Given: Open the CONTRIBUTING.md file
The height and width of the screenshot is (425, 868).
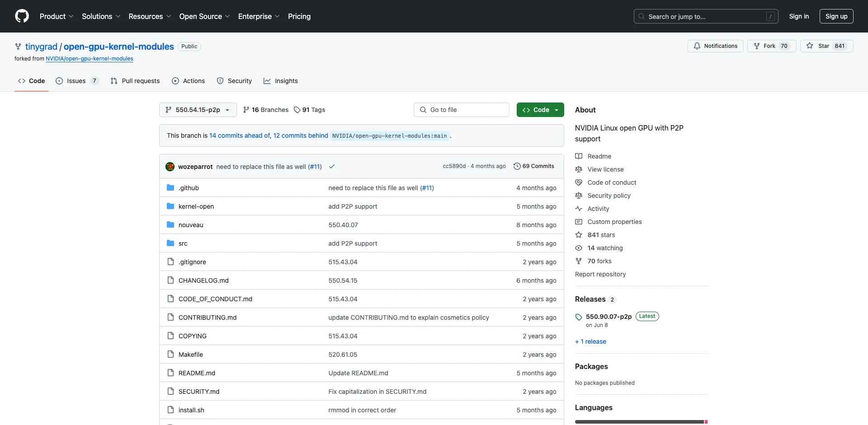Looking at the screenshot, I should (208, 318).
